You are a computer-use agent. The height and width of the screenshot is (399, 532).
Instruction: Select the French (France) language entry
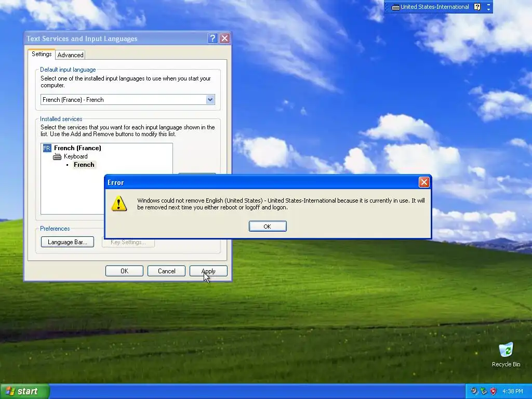[77, 148]
